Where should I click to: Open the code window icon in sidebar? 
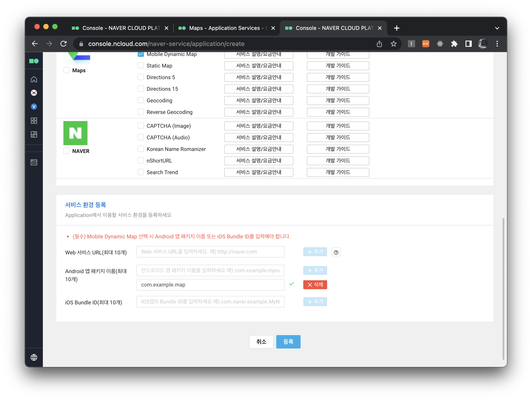tap(34, 163)
